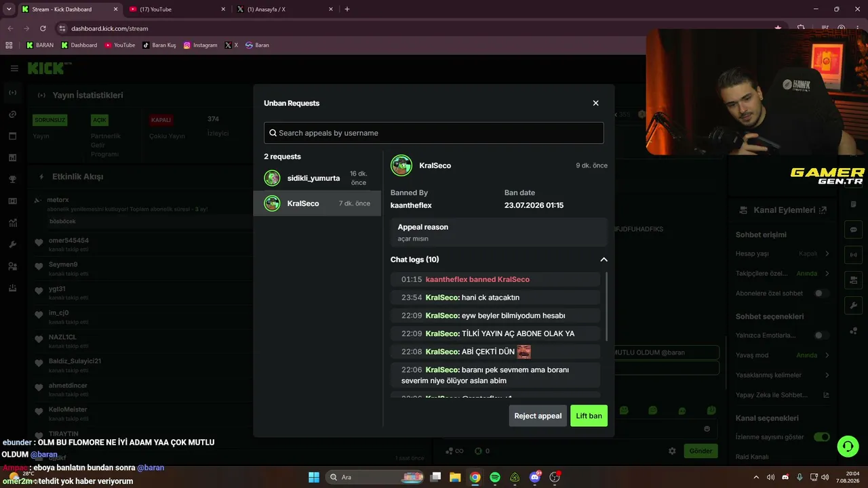
Task: Select the Stream - Kick Dashboard tab
Action: click(69, 9)
